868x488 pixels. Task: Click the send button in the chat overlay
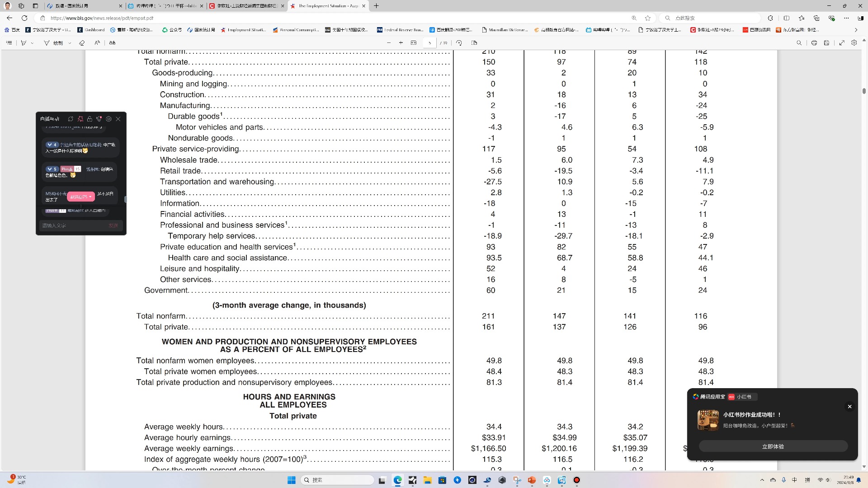coord(113,225)
